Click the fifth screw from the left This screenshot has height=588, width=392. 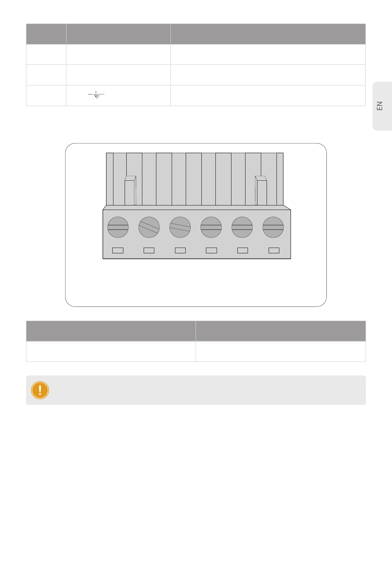[x=242, y=227]
